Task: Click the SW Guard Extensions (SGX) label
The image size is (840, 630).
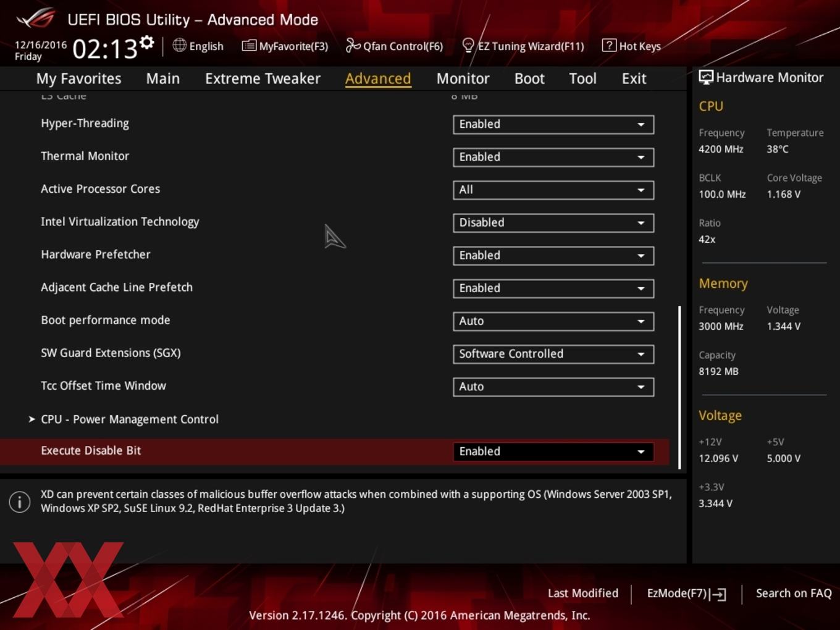Action: [111, 353]
